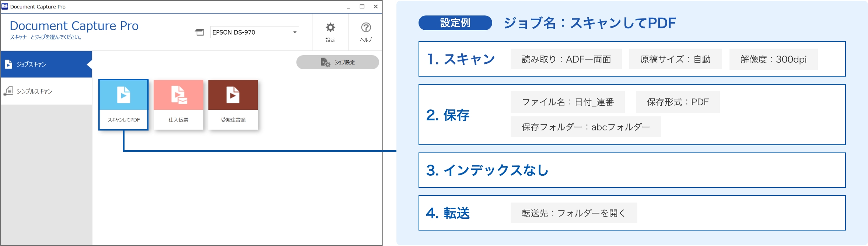This screenshot has width=868, height=246.
Task: Click the scanner device icon beside the selector
Action: coord(199,32)
